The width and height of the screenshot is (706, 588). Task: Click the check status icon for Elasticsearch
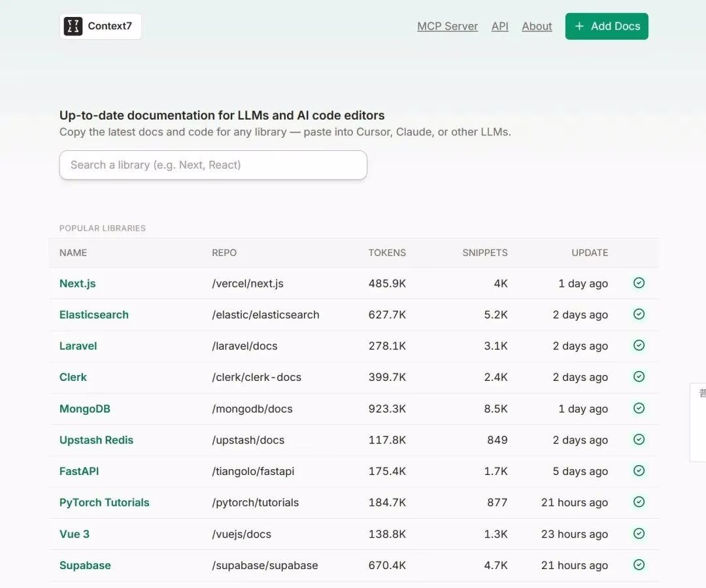click(x=639, y=314)
